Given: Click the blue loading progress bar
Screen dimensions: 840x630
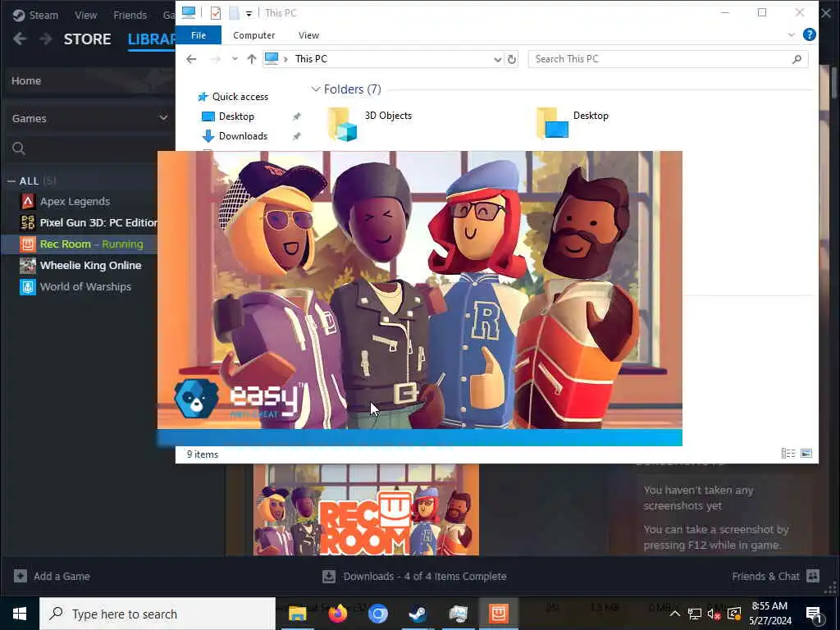Looking at the screenshot, I should (419, 437).
